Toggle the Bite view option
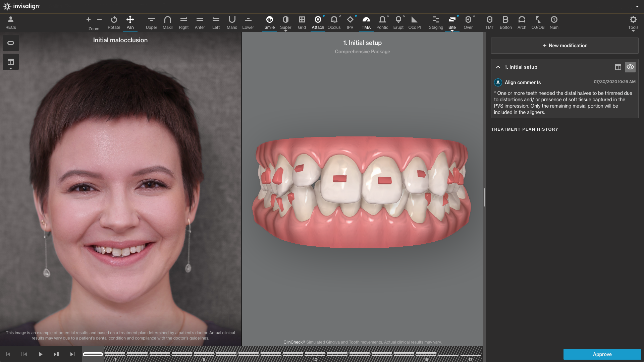Viewport: 644px width, 362px height. (x=452, y=22)
